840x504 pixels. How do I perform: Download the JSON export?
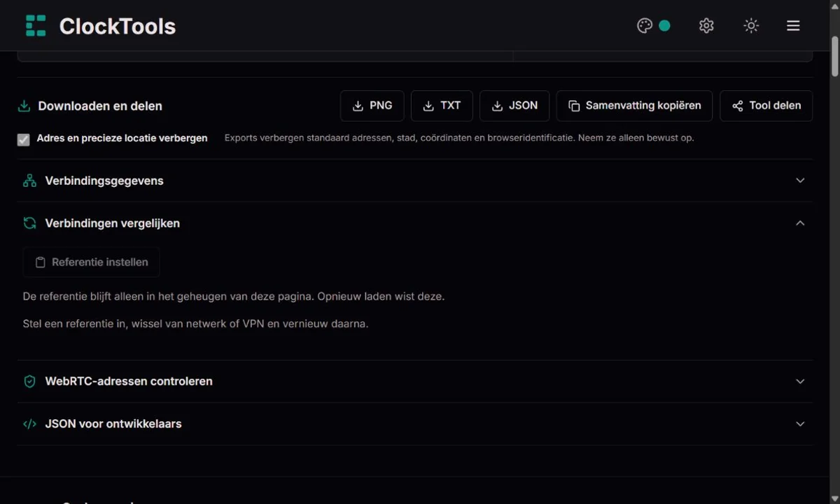514,106
